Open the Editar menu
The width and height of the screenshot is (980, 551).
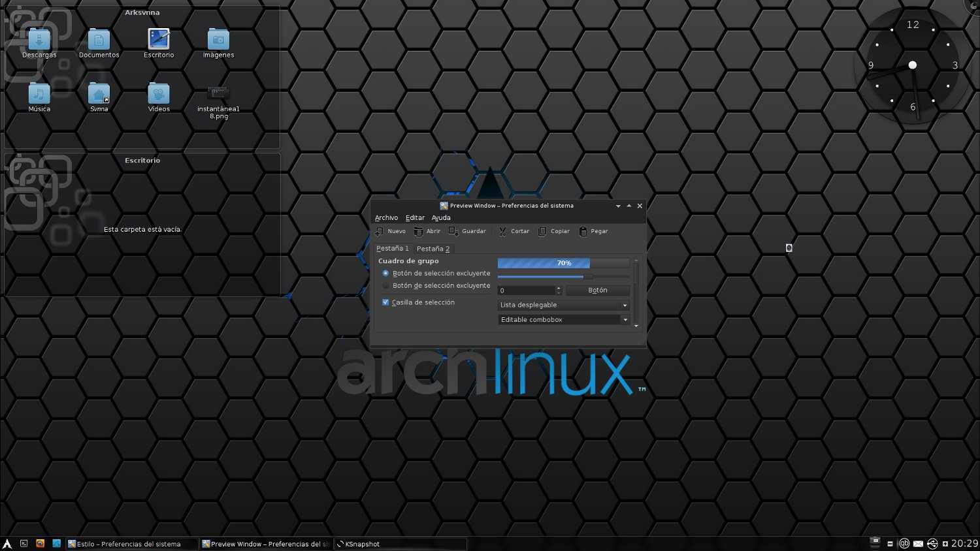(415, 217)
